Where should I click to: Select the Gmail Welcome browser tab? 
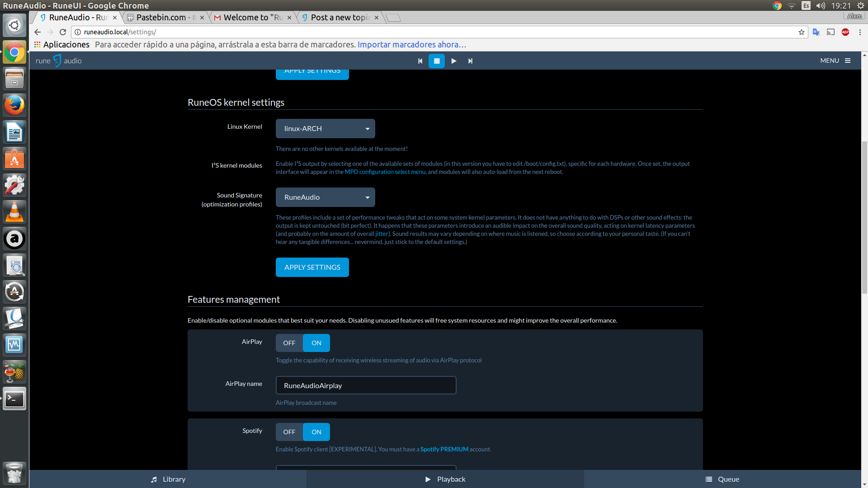(x=253, y=18)
